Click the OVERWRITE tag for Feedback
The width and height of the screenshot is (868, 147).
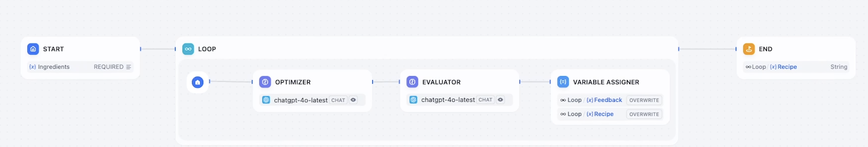pyautogui.click(x=644, y=100)
